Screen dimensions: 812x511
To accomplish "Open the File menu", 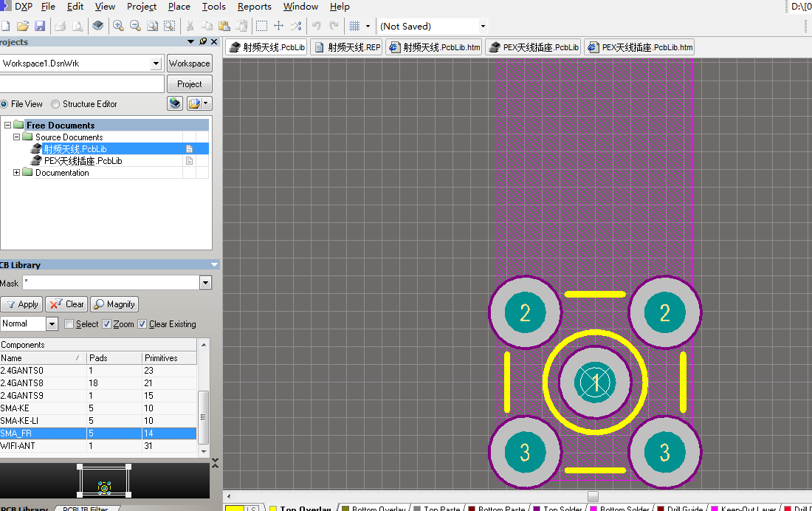I will (48, 7).
